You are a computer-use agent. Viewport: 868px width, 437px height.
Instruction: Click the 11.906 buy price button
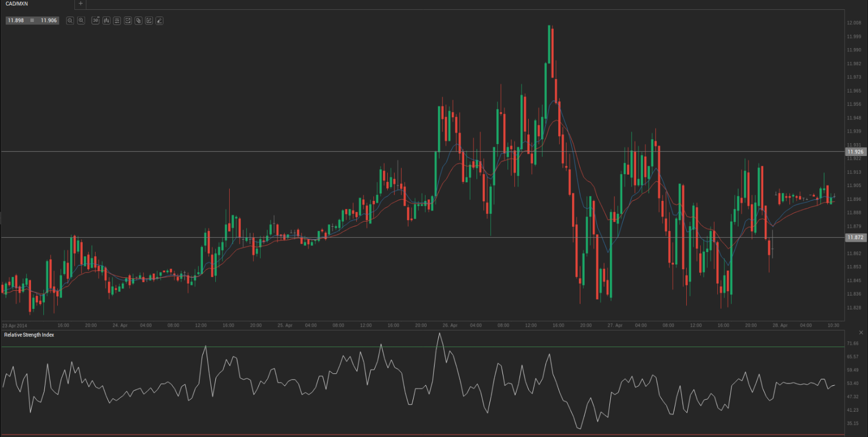coord(49,21)
